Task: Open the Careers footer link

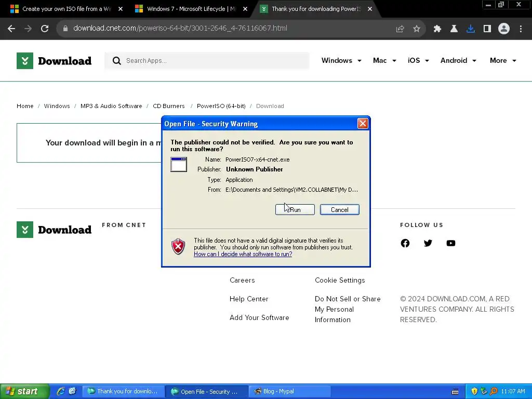Action: click(242, 280)
